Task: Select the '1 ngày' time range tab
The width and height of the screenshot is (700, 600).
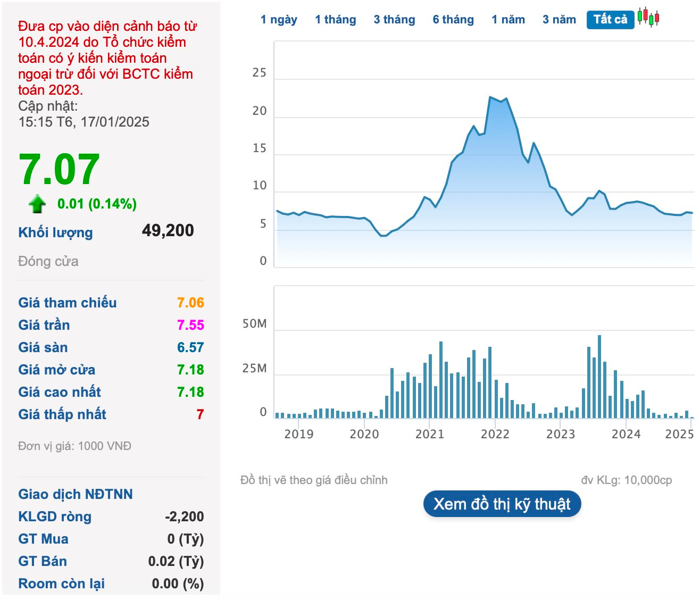Action: [x=279, y=20]
